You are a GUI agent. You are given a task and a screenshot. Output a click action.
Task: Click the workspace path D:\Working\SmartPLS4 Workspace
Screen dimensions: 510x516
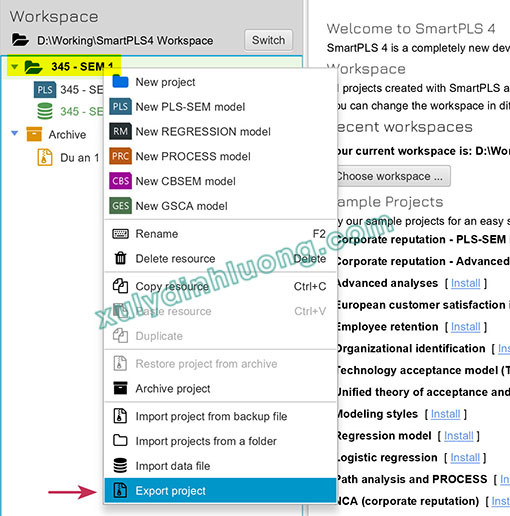125,40
